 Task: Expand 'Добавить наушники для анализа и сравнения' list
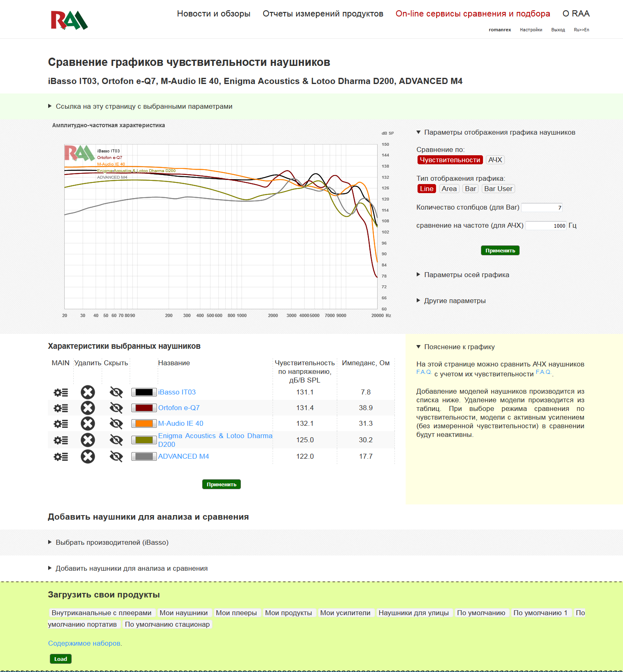(128, 568)
